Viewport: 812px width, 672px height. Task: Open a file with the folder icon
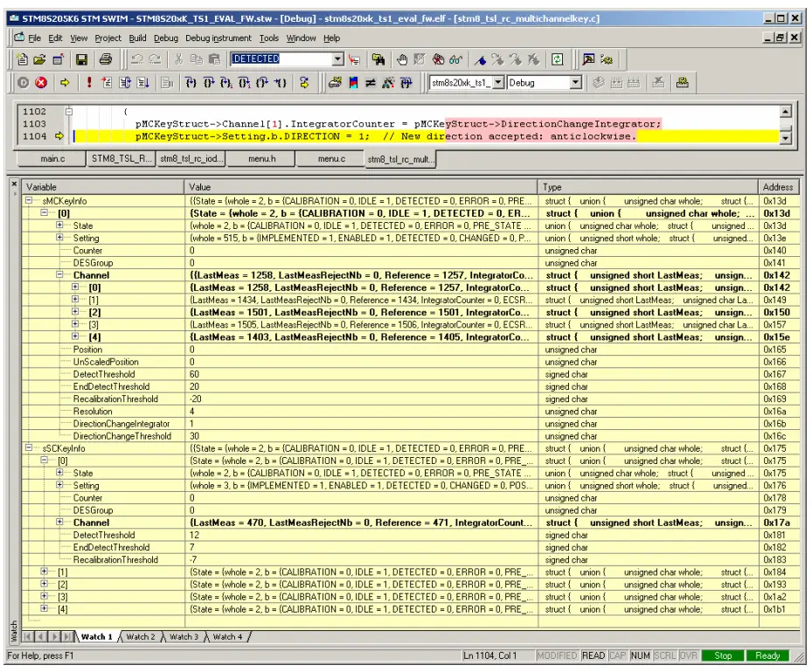pos(41,59)
